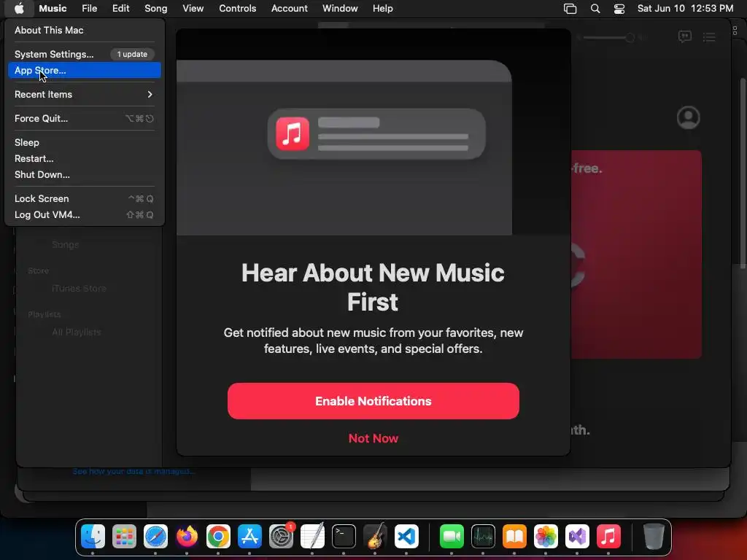Open the Controls menu
This screenshot has height=560, width=747.
pos(237,8)
